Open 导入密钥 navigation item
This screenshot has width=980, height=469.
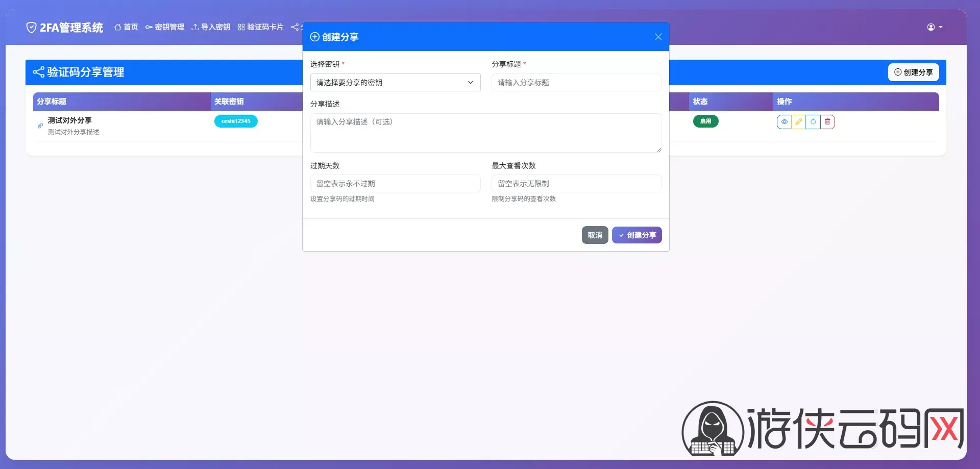coord(211,27)
